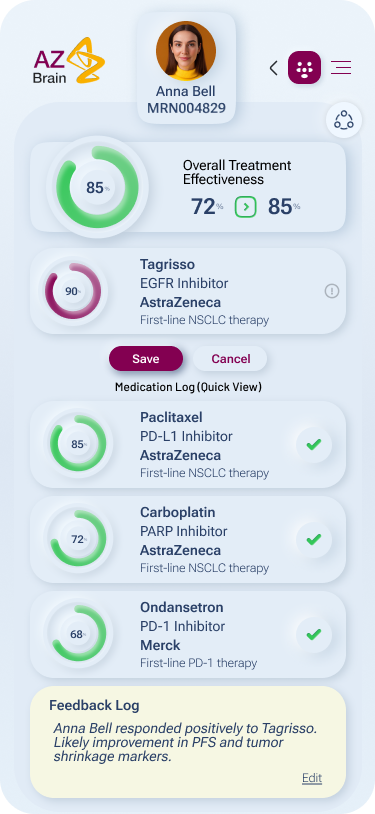Click the Save button
Screen dimensions: 375x814
[146, 359]
